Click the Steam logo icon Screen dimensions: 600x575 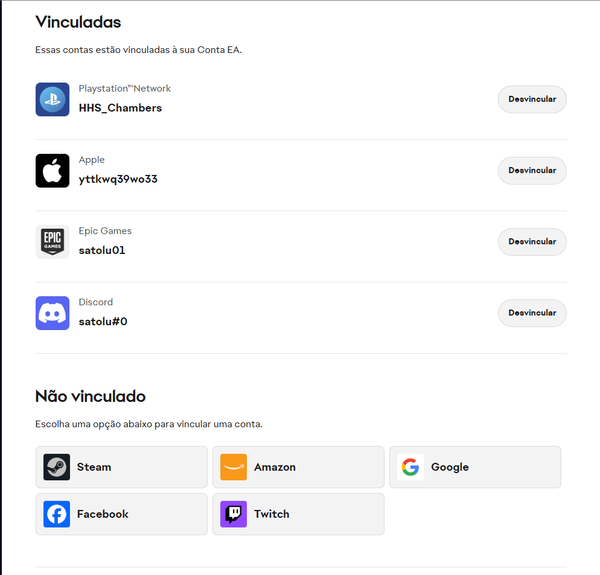pyautogui.click(x=57, y=467)
